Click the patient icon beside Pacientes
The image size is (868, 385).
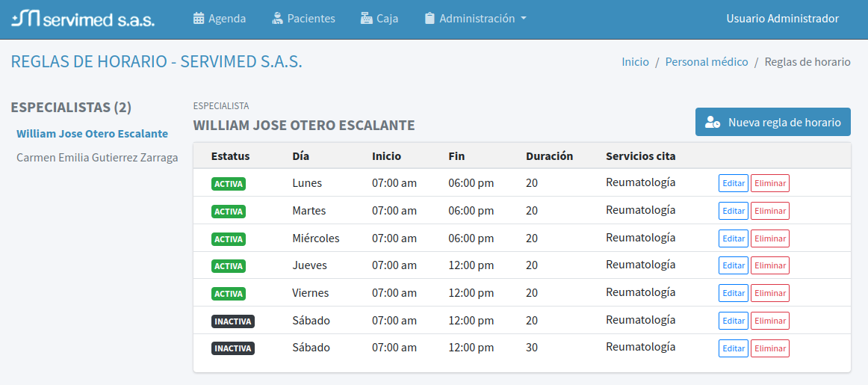(278, 19)
